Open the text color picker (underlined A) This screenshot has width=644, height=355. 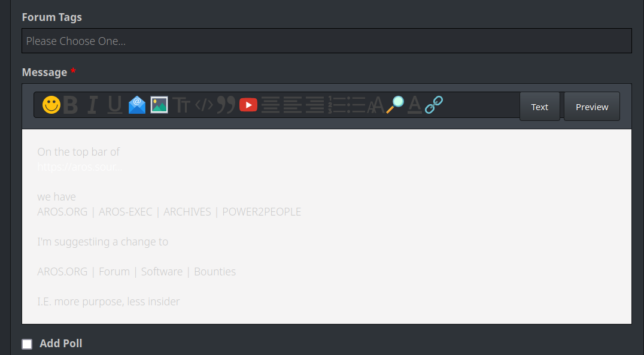(414, 105)
